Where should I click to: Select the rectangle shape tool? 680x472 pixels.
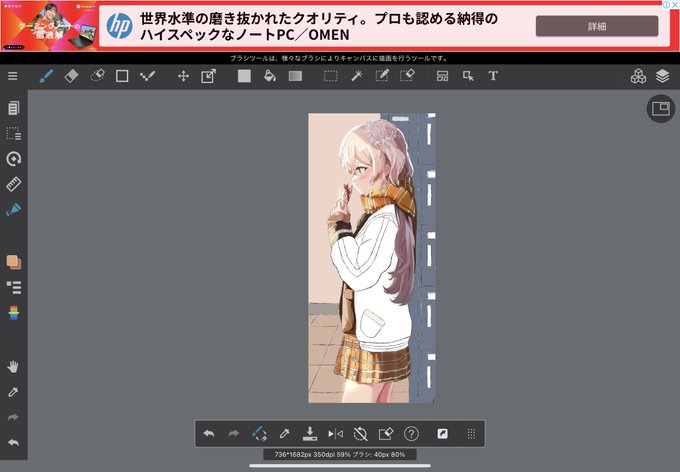pos(122,76)
